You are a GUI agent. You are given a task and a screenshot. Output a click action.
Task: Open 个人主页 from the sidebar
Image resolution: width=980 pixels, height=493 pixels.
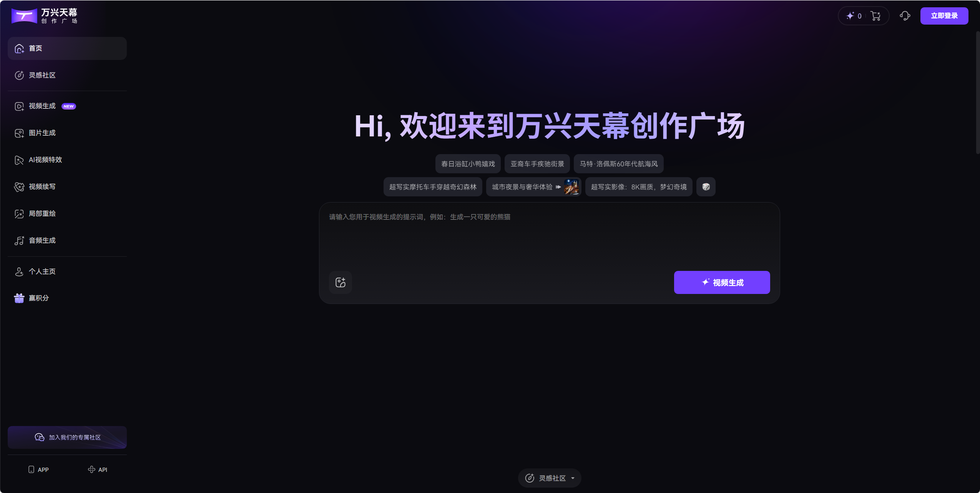(x=42, y=271)
